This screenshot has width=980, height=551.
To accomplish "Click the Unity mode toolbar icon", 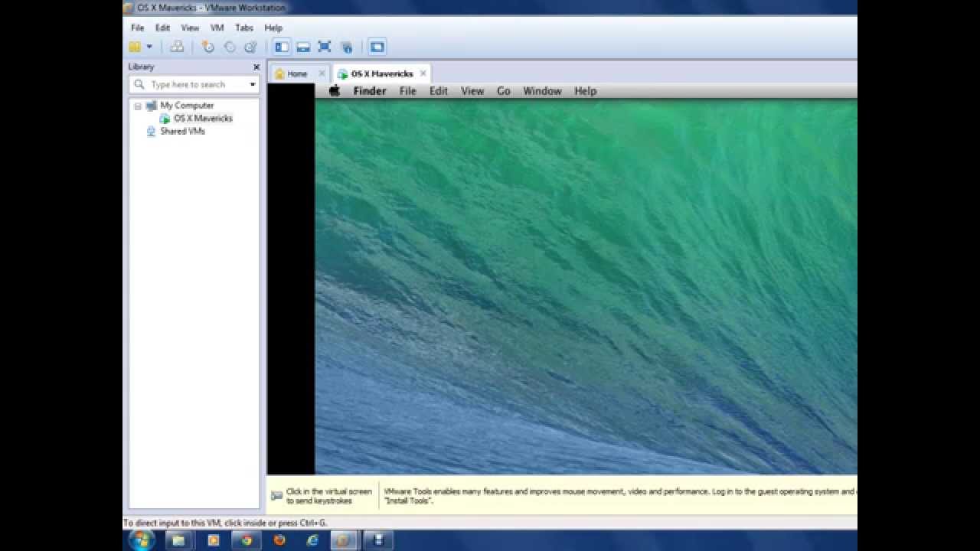I will pyautogui.click(x=346, y=47).
